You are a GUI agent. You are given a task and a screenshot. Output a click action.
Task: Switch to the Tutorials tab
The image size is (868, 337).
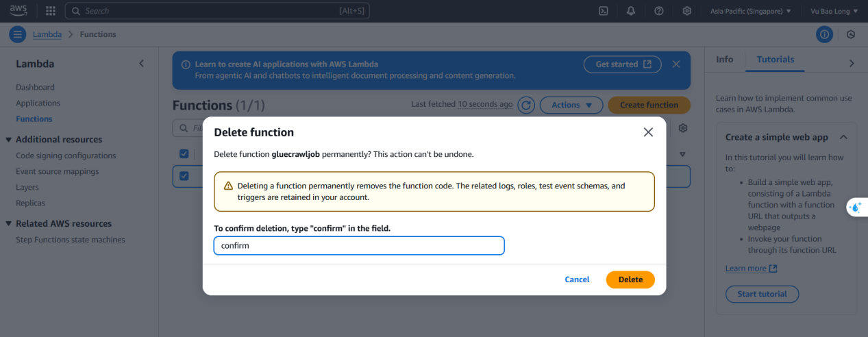click(776, 60)
